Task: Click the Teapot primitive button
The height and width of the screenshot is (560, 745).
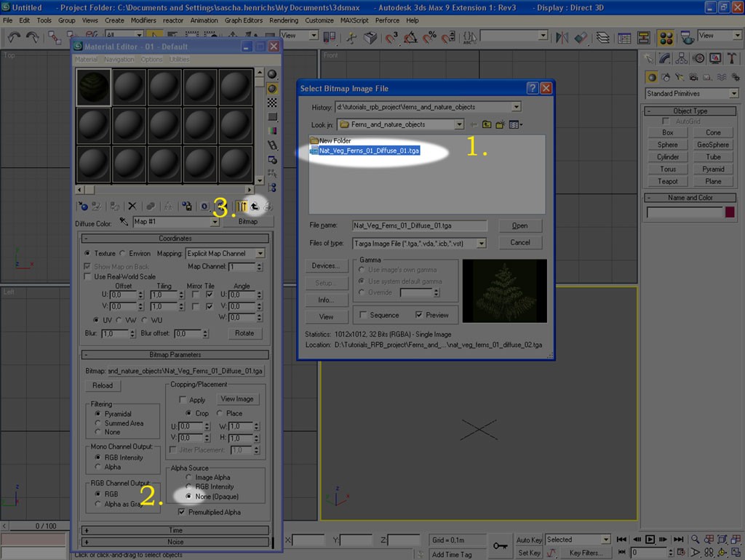Action: (x=668, y=181)
